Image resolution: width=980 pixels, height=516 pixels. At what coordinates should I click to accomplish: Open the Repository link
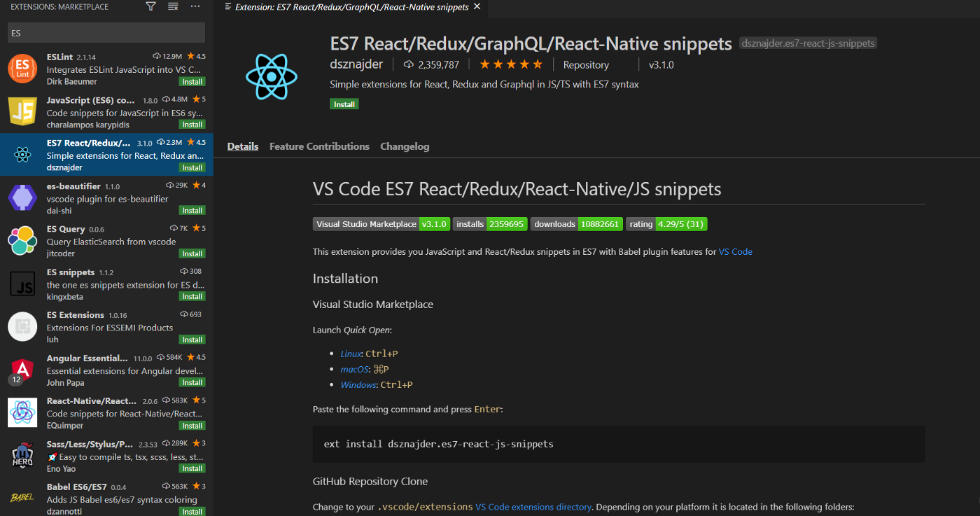[586, 65]
